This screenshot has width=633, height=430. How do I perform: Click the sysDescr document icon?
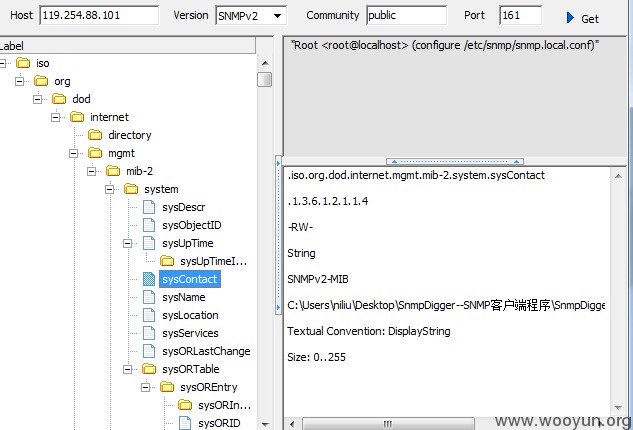(x=149, y=207)
